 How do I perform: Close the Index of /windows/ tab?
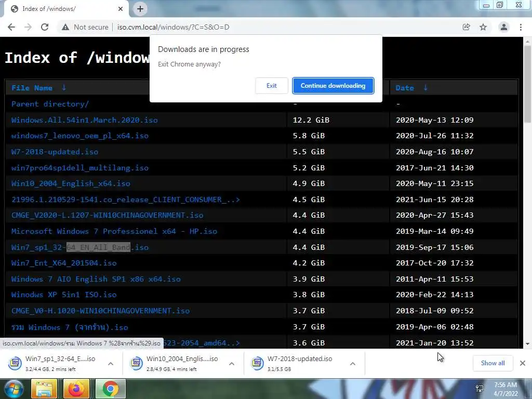(x=121, y=9)
